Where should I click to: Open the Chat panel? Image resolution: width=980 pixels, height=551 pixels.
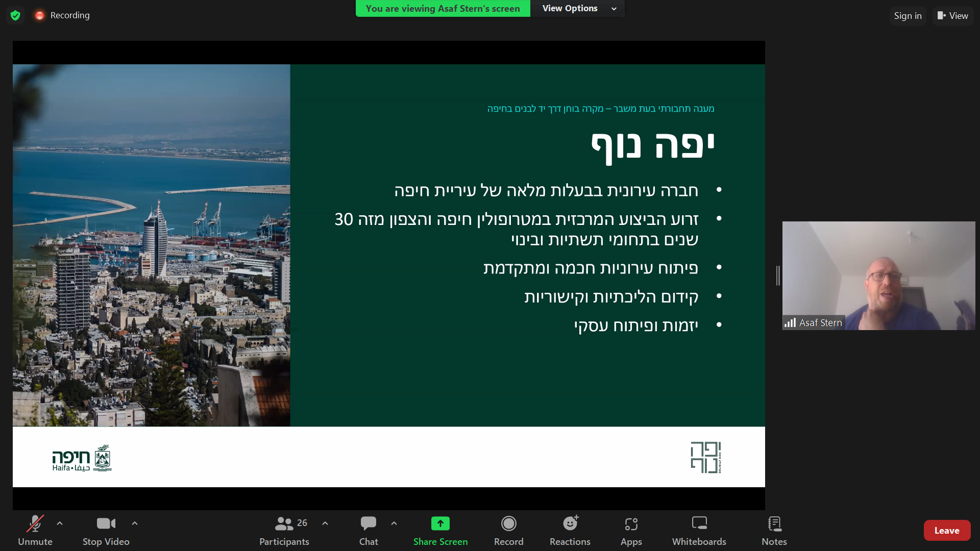[x=368, y=530]
